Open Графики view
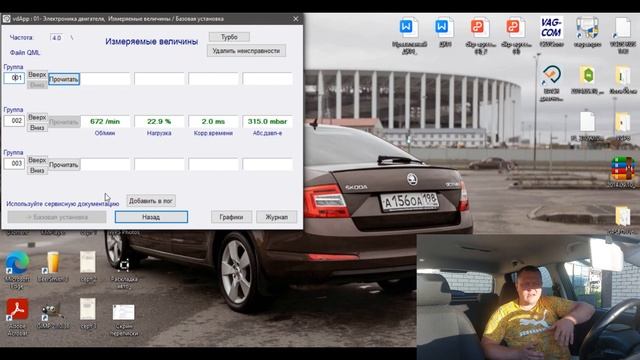 (x=231, y=217)
